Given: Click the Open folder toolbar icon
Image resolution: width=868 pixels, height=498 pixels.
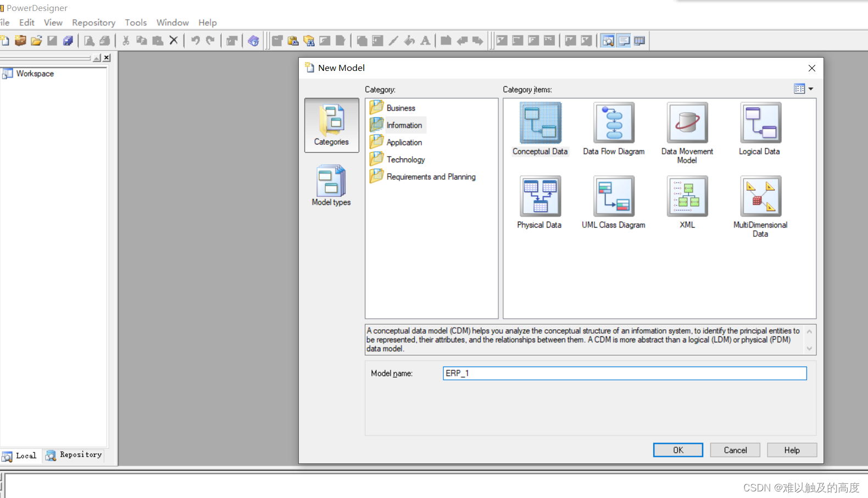Looking at the screenshot, I should 36,41.
